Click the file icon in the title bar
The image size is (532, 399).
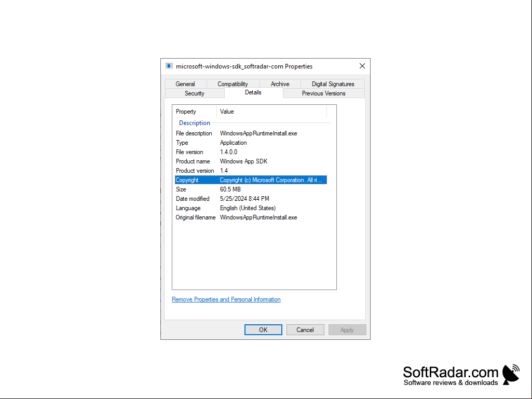point(169,66)
